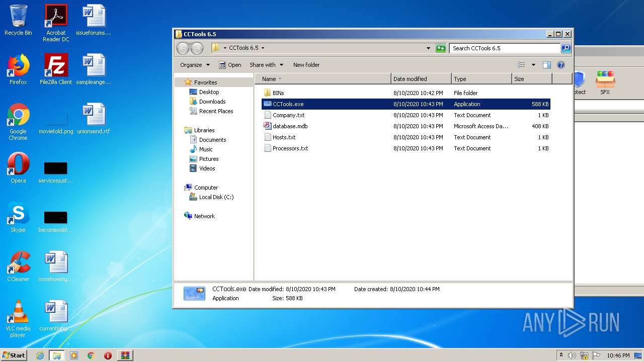Image resolution: width=644 pixels, height=362 pixels.
Task: Open Organize dropdown menu
Action: [x=195, y=65]
